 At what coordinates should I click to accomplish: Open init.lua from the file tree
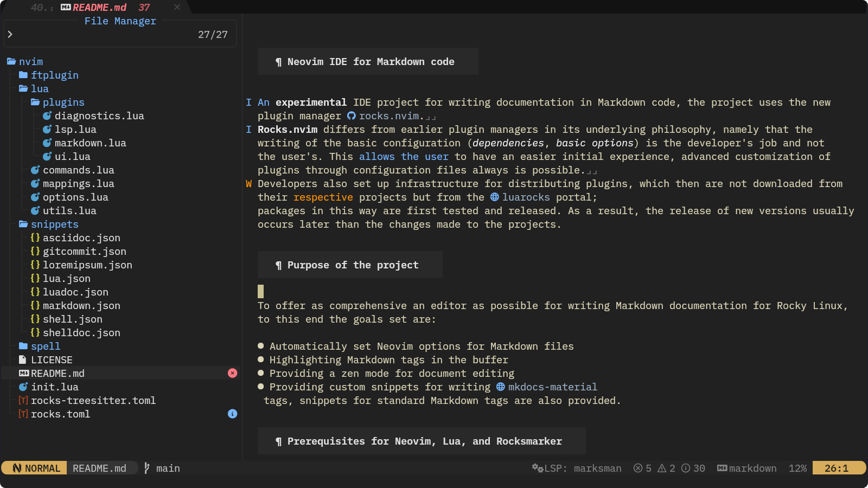54,387
